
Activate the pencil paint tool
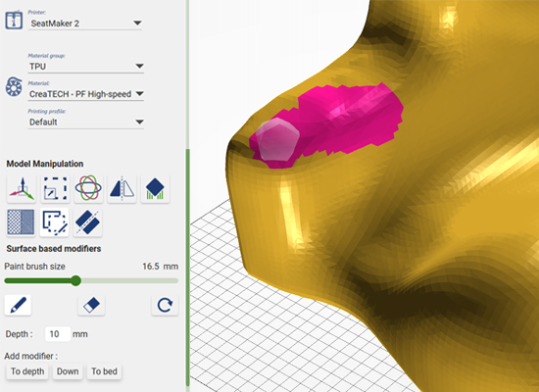[18, 305]
